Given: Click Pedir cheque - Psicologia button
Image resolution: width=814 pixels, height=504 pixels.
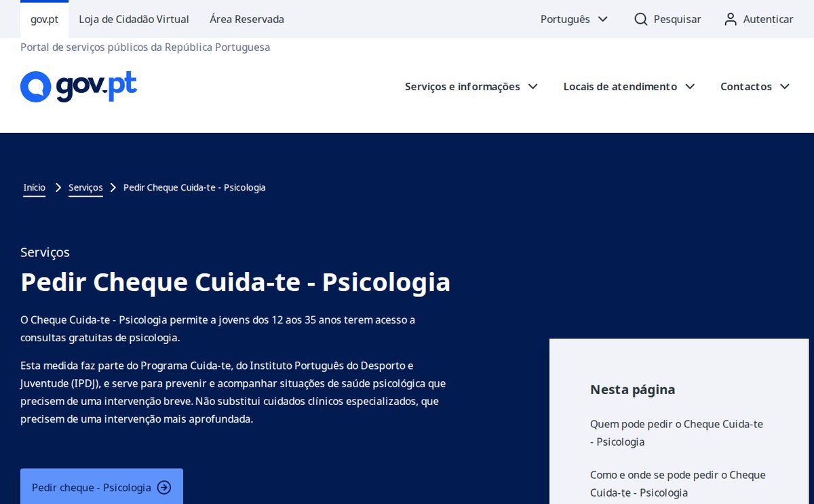Looking at the screenshot, I should pos(102,487).
